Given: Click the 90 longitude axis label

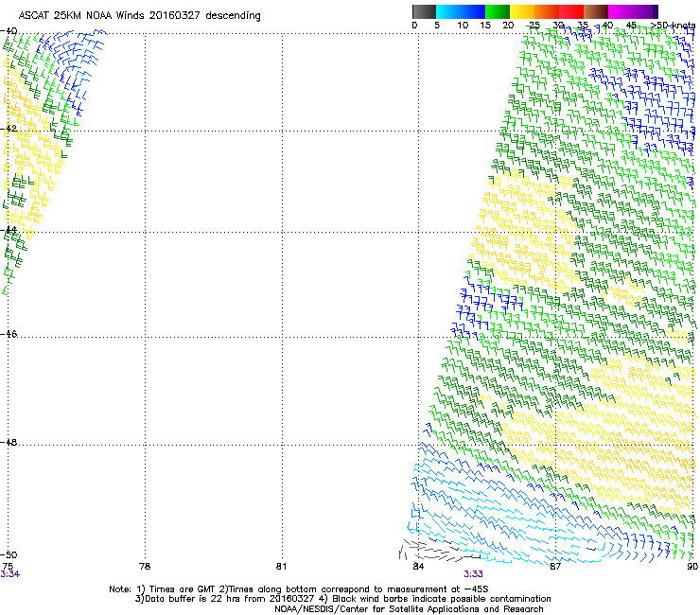Looking at the screenshot, I should click(692, 566).
